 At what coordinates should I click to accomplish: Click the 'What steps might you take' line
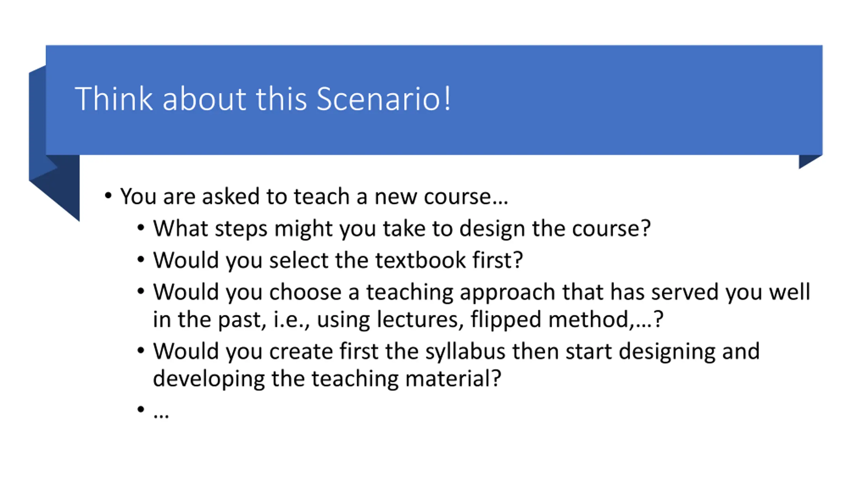402,228
